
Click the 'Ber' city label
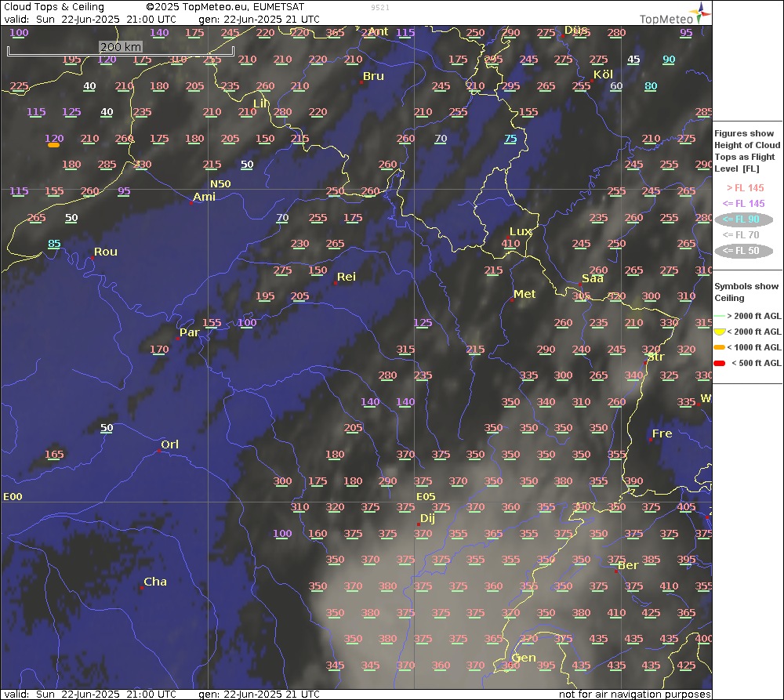click(x=628, y=565)
